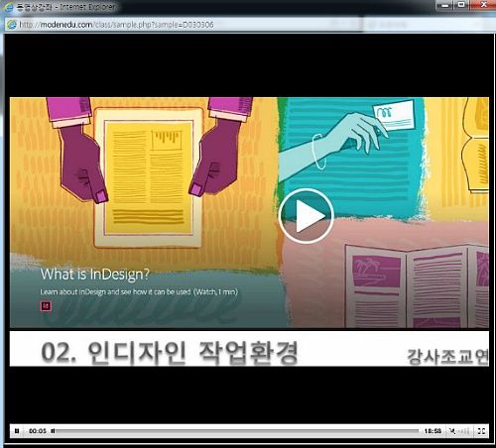Click the pink brochure illustration
Image resolution: width=496 pixels, height=448 pixels.
(x=418, y=286)
